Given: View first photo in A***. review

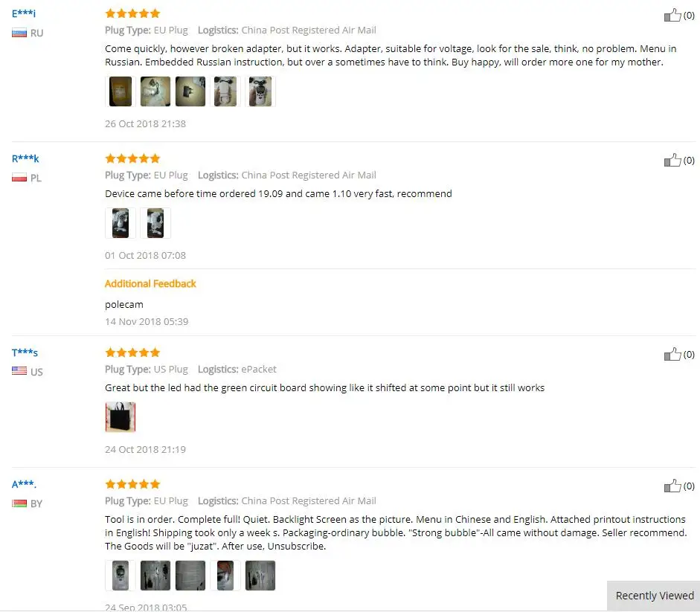Looking at the screenshot, I should [x=120, y=576].
